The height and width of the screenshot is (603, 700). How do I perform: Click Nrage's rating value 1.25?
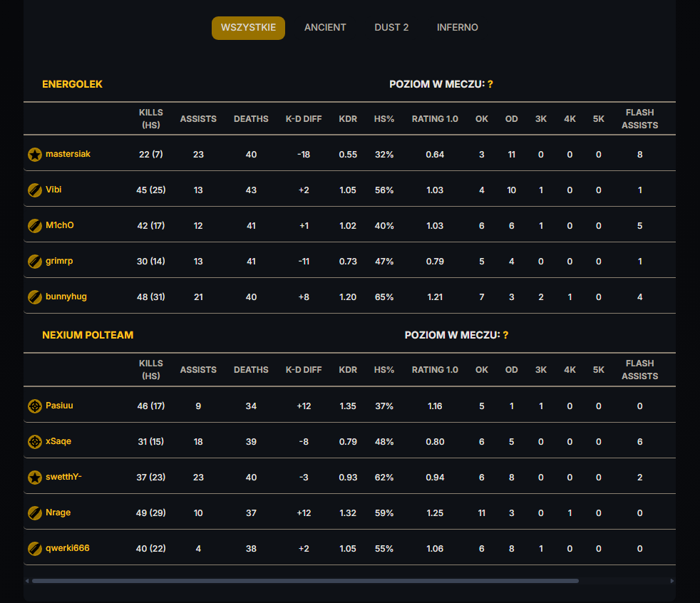[435, 513]
